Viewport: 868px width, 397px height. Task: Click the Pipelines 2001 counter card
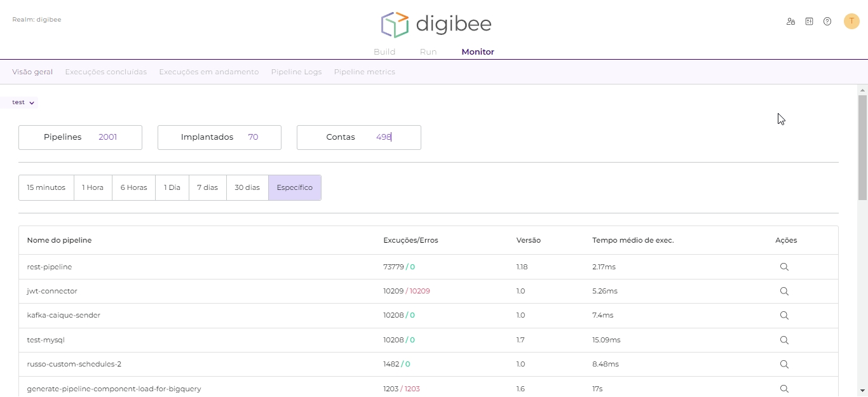point(80,137)
